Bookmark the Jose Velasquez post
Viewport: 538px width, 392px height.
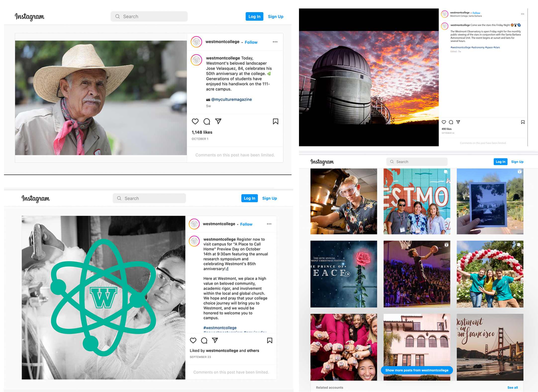pos(275,121)
